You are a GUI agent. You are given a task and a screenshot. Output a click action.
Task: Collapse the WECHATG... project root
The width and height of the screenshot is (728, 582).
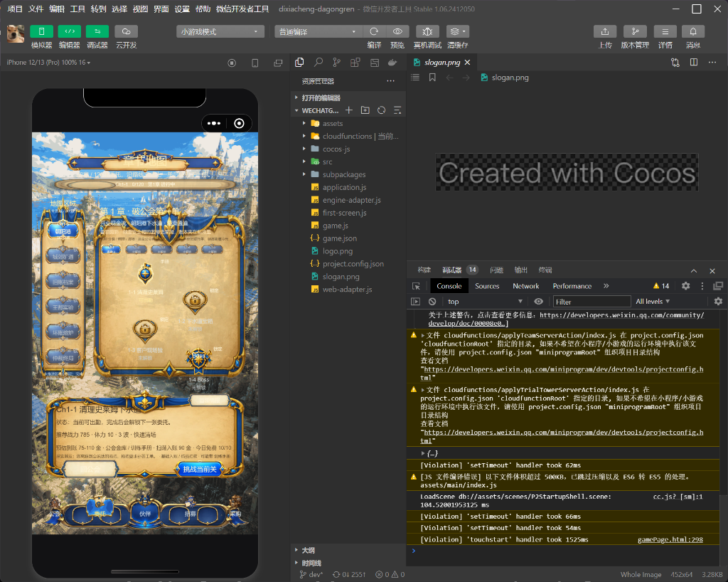pos(316,110)
